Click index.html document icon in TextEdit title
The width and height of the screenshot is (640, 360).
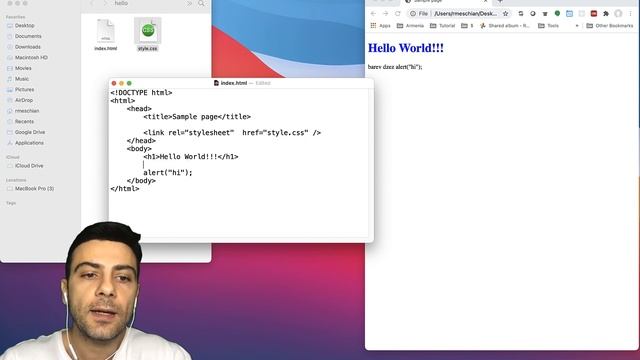pyautogui.click(x=216, y=83)
